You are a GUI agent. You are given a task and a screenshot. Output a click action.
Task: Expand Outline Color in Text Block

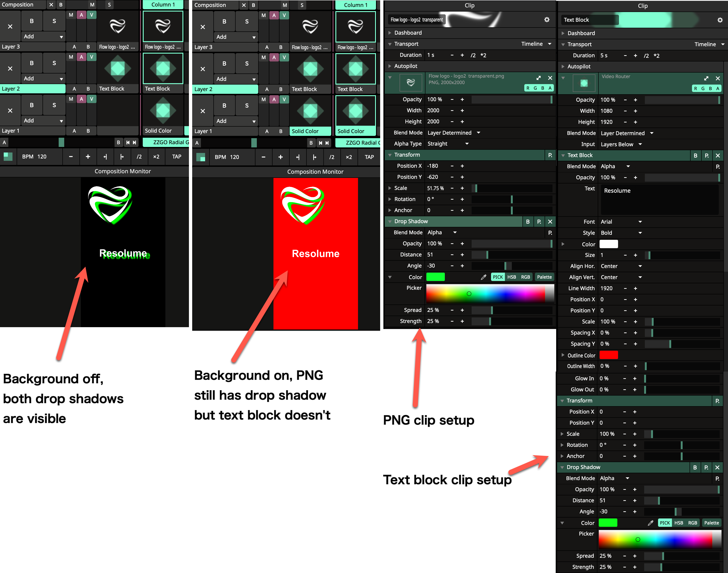pyautogui.click(x=563, y=355)
